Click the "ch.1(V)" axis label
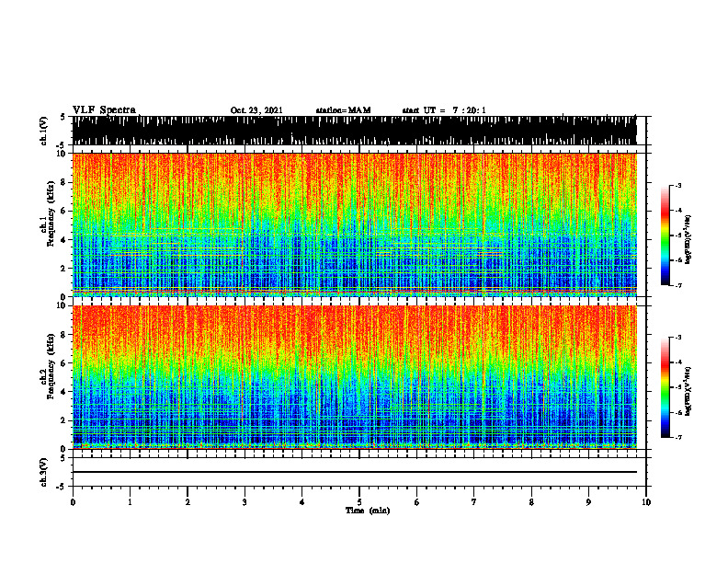Screen dimensions: 728x563 click(x=44, y=131)
